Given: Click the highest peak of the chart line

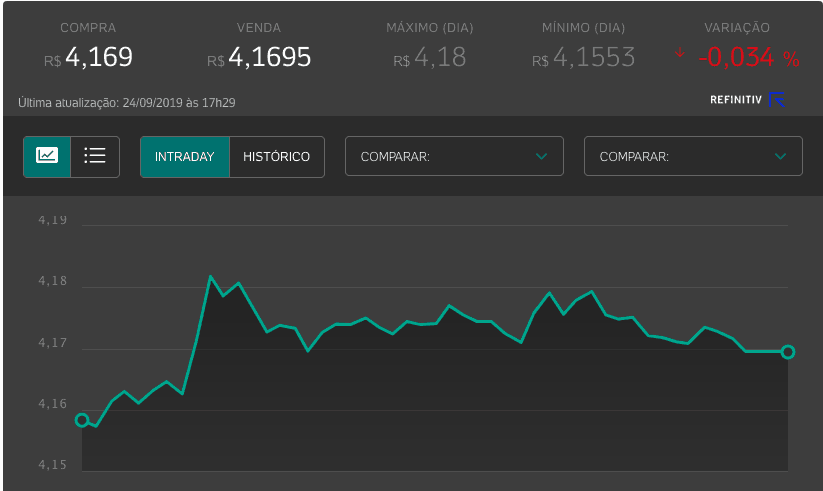Looking at the screenshot, I should [x=211, y=276].
